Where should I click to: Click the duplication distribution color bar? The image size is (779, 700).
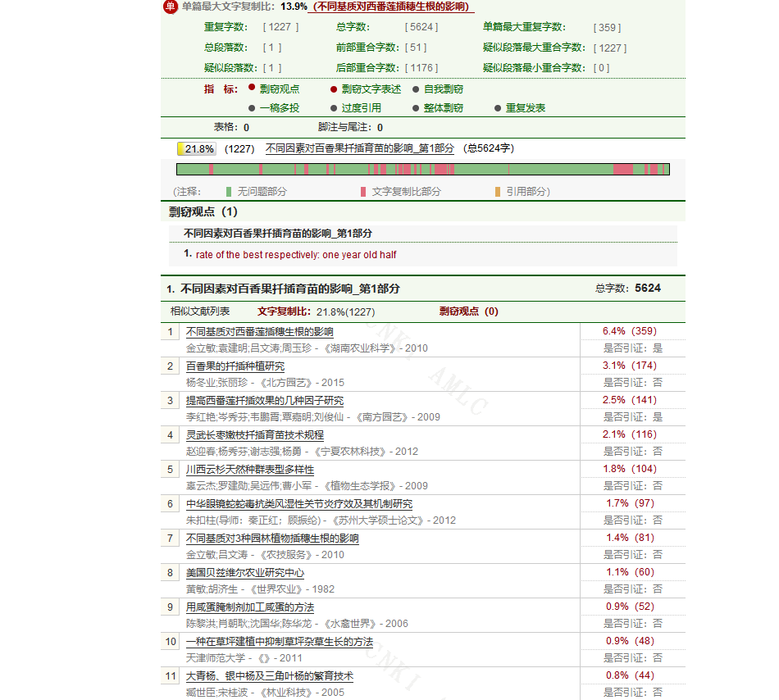(x=422, y=169)
